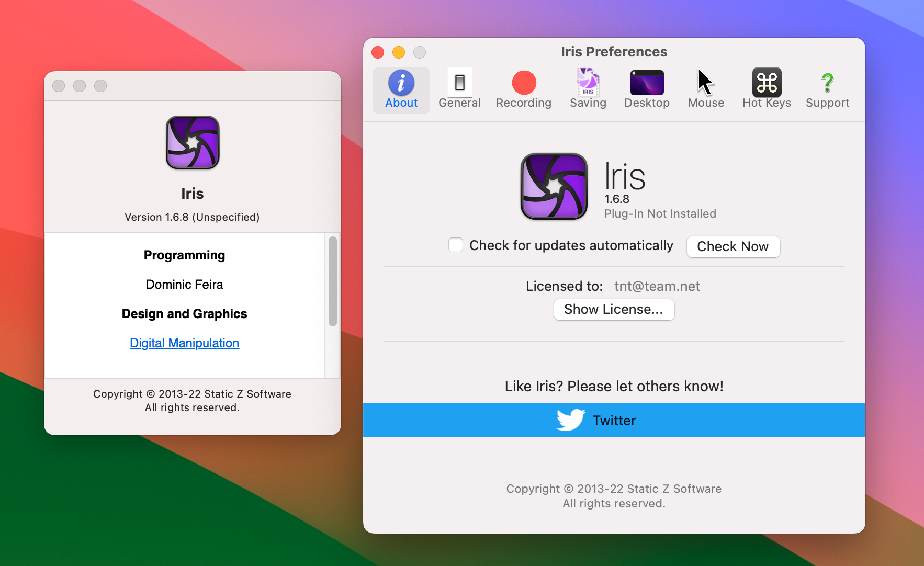Viewport: 924px width, 566px height.
Task: Open the About tab icon
Action: coord(401,83)
